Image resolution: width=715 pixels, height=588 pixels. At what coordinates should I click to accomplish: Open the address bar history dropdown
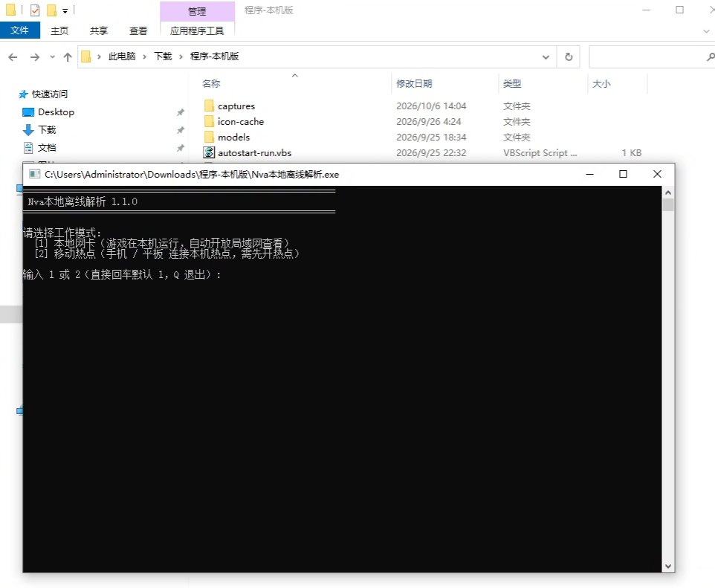pos(546,57)
